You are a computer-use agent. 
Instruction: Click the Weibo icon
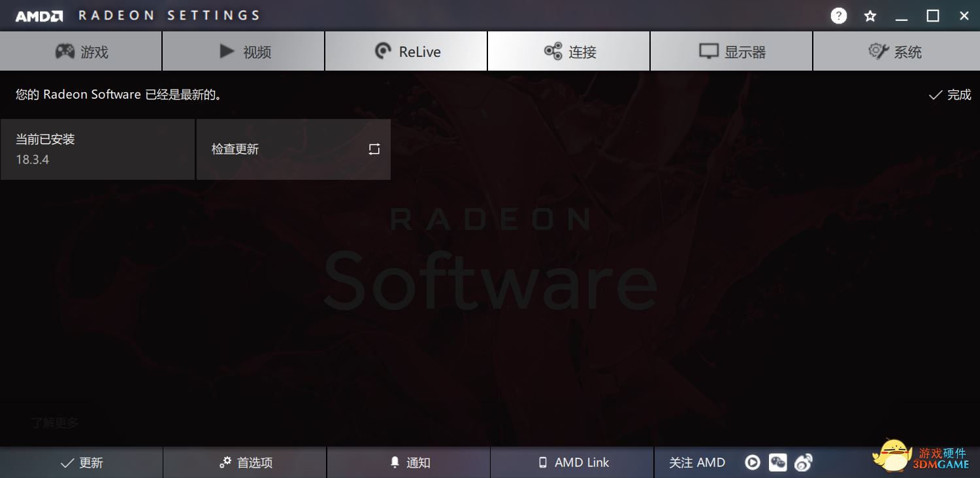coord(804,463)
